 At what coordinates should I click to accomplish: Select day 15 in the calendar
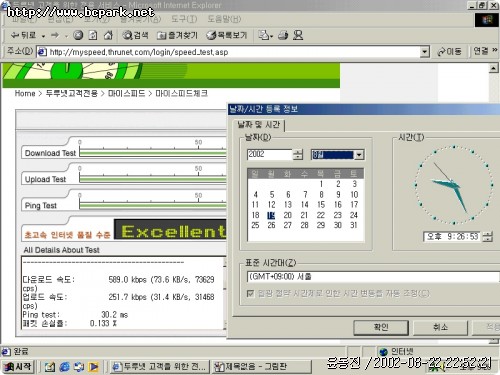(321, 204)
